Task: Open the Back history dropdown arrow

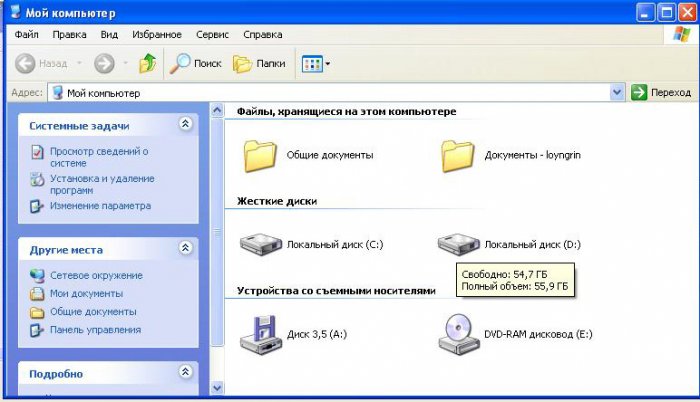Action: [79, 63]
